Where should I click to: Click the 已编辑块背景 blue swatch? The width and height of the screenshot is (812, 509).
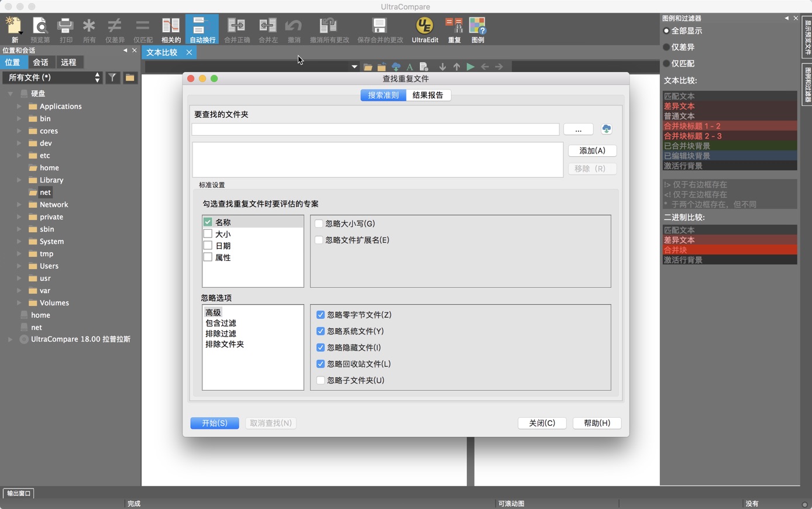(730, 156)
